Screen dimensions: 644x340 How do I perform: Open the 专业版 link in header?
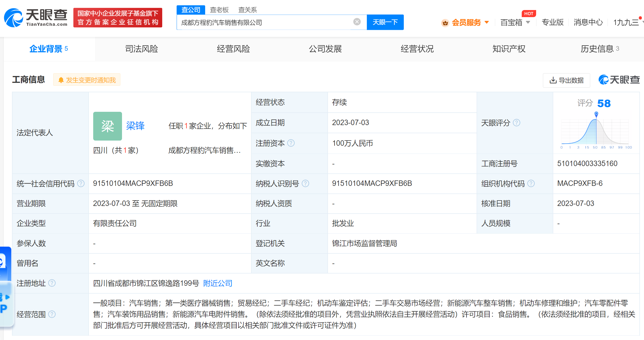pos(553,22)
